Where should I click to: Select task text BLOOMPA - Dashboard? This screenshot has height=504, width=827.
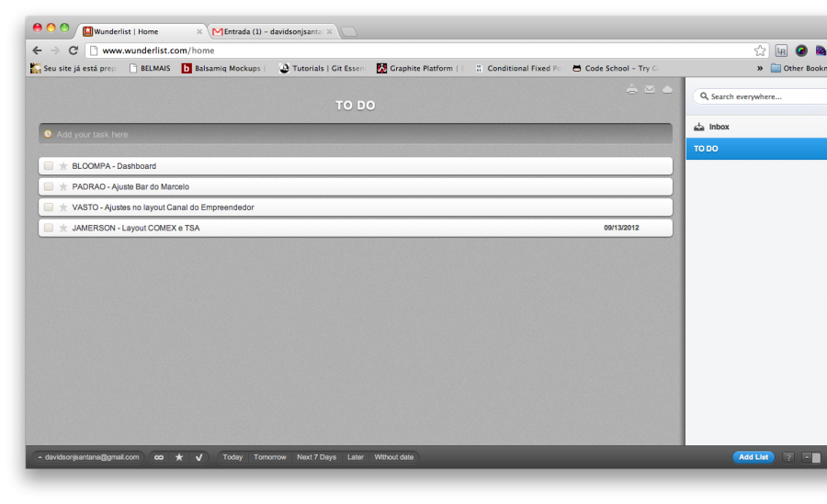pyautogui.click(x=114, y=166)
